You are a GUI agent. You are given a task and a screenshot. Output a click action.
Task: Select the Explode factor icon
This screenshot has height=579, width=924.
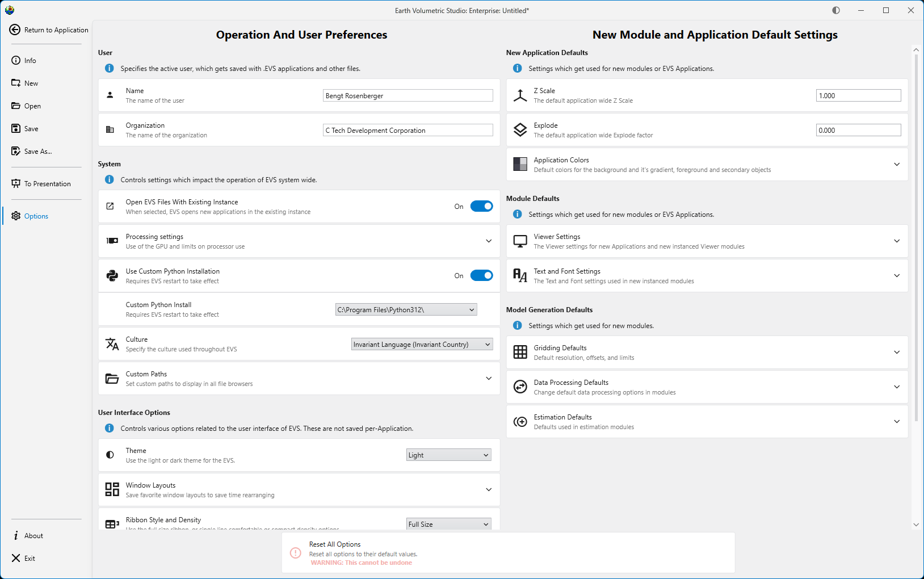[520, 129]
